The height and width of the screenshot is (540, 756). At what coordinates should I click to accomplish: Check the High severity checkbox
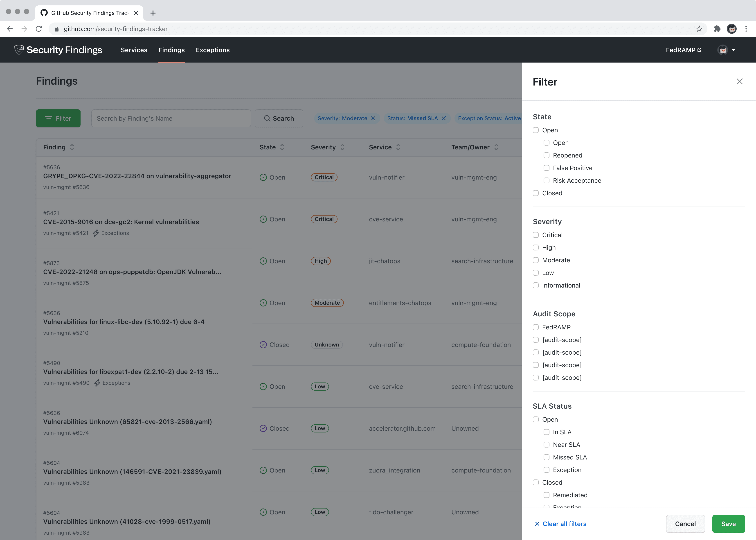click(535, 248)
